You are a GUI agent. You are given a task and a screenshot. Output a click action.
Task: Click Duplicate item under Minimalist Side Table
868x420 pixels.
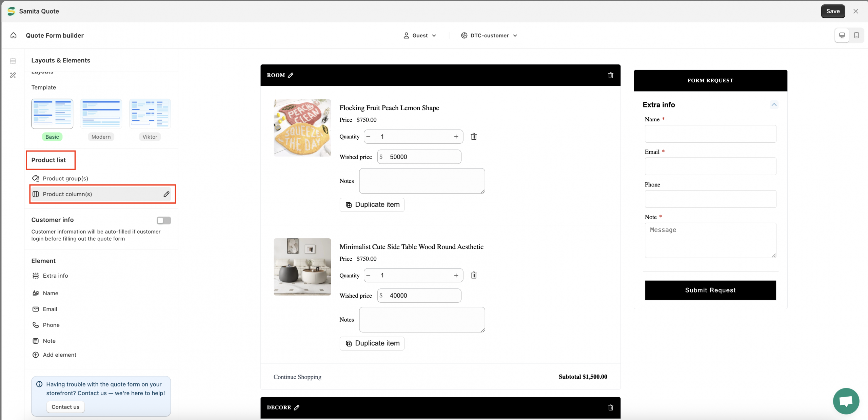tap(372, 343)
